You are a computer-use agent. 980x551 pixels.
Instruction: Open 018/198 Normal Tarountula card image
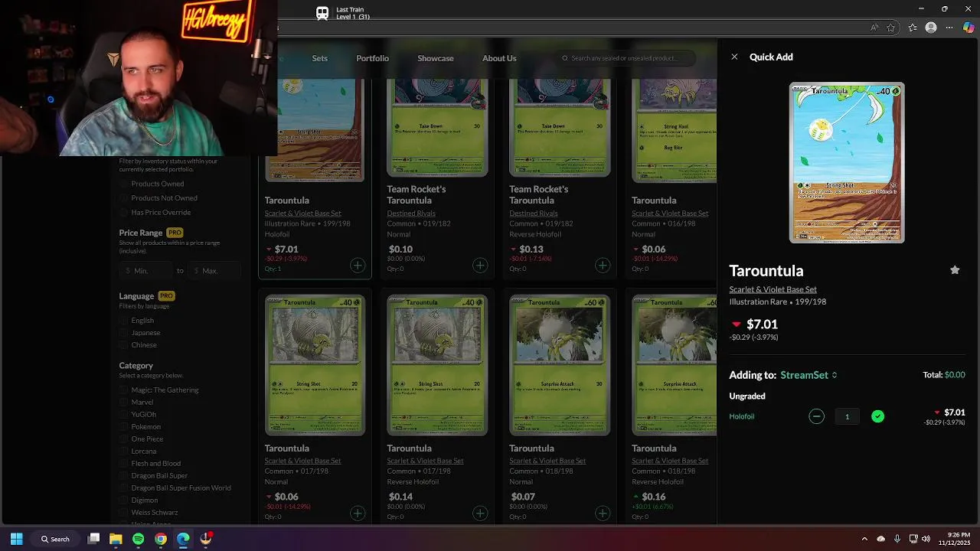click(x=560, y=365)
